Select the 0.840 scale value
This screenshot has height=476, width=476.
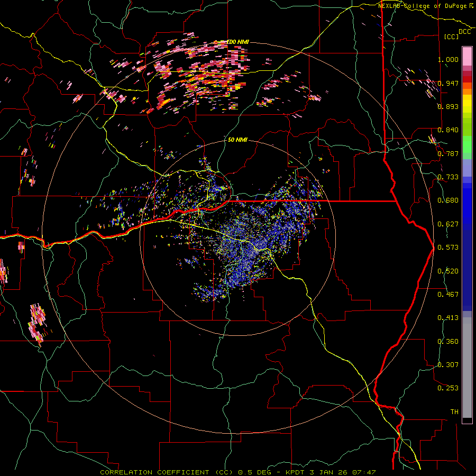pos(448,130)
